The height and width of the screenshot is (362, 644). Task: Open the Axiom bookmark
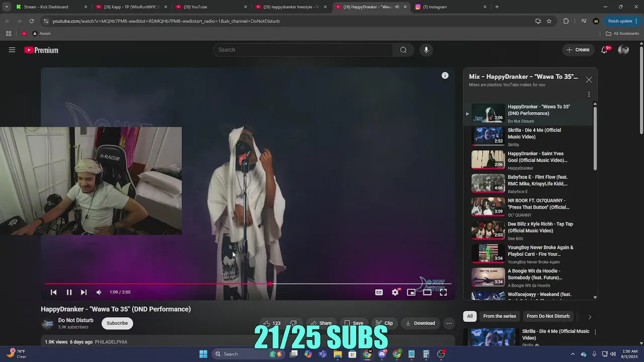point(42,34)
